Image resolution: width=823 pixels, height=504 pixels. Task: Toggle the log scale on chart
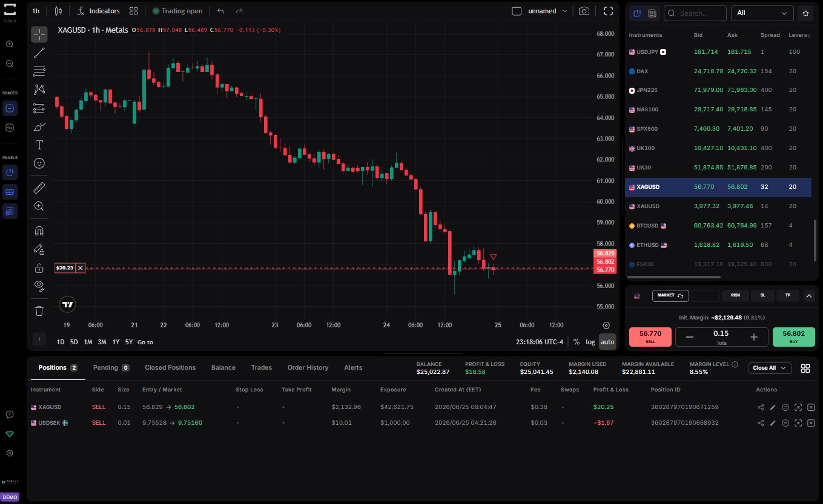tap(590, 342)
